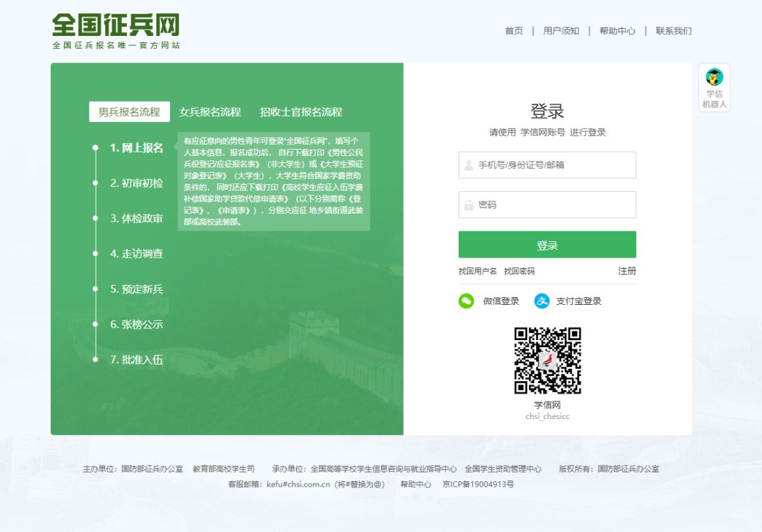Click the 全国高等学校学生信息咨询与就业指导中心 footer text
This screenshot has width=762, height=532.
click(383, 468)
